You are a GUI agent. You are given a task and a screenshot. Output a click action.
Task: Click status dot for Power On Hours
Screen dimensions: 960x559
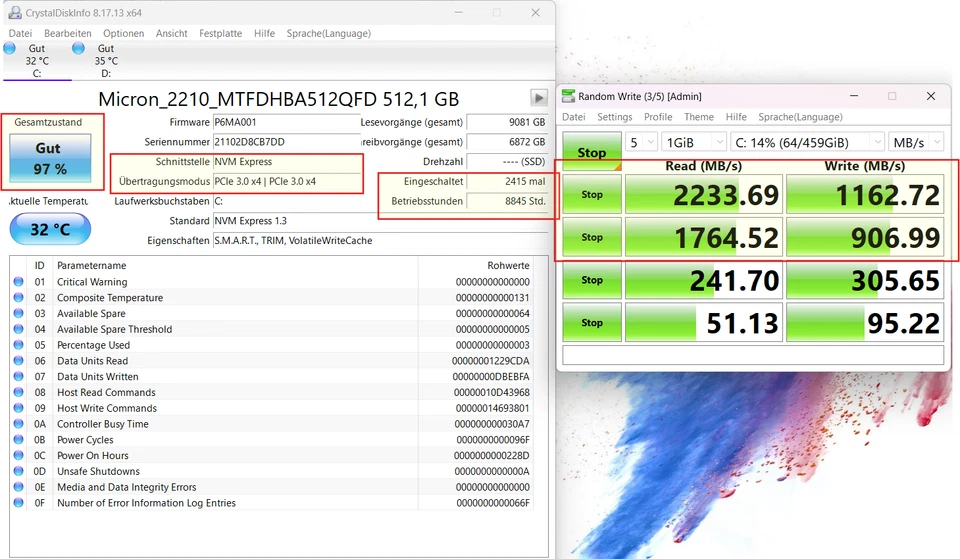click(x=18, y=456)
